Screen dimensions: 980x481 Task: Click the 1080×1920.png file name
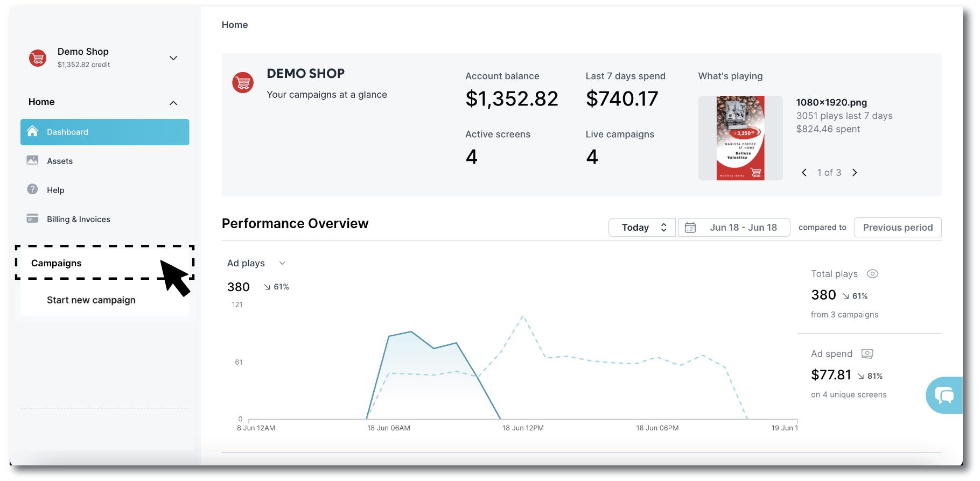click(831, 102)
